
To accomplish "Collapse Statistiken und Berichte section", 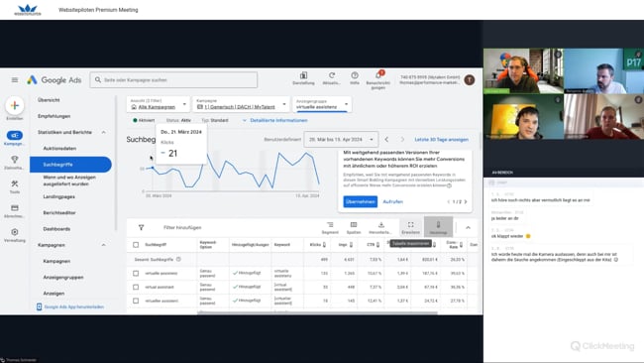I will (x=103, y=132).
